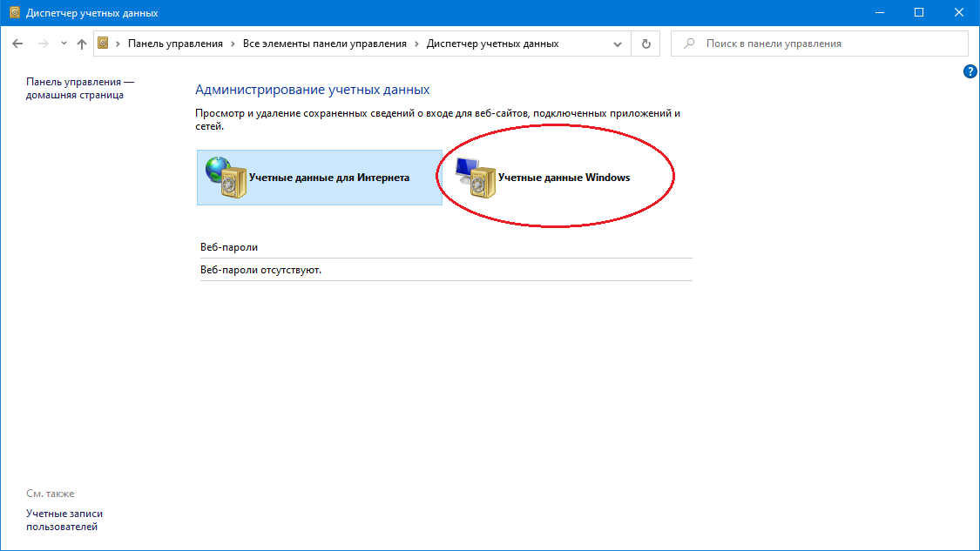Refresh the Credential Manager page
This screenshot has height=551, width=980.
(x=646, y=44)
